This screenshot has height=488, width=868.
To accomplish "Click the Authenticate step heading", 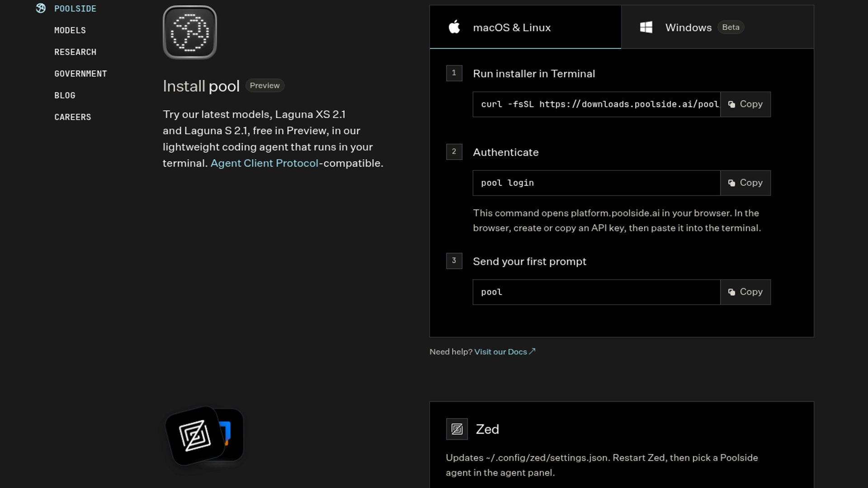I will pos(505,152).
